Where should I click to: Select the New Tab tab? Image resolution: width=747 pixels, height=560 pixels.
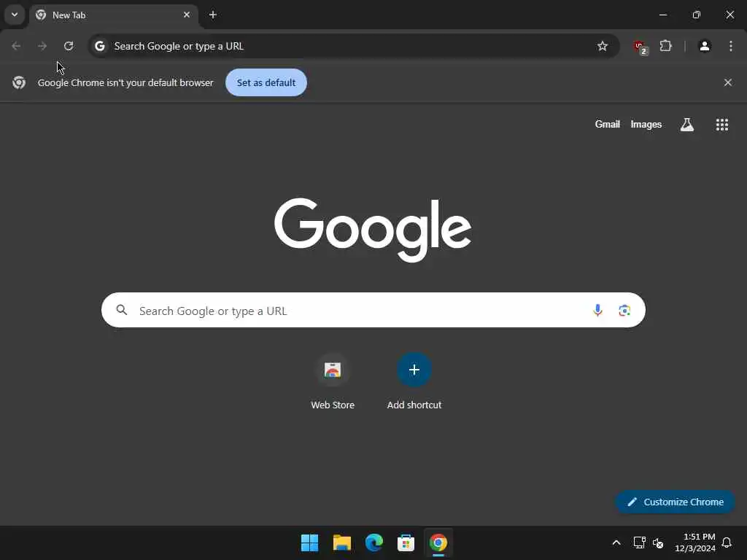113,15
